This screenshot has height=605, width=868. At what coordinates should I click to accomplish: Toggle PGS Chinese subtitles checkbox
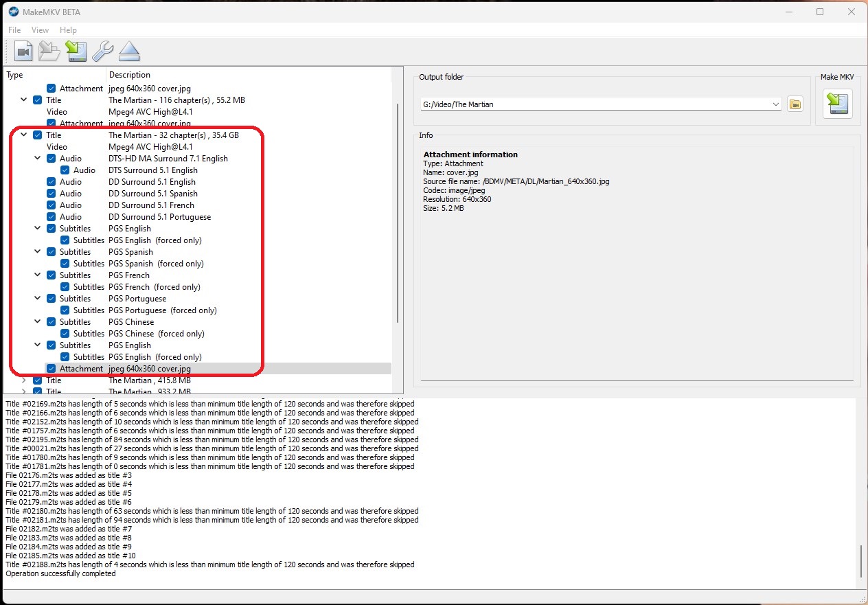[52, 322]
